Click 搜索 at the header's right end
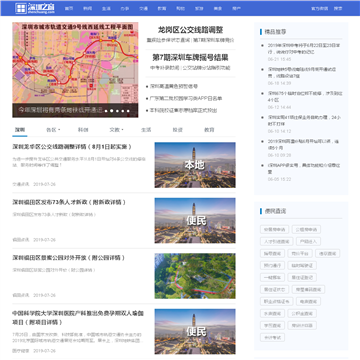360x360 pixels. 338,9
